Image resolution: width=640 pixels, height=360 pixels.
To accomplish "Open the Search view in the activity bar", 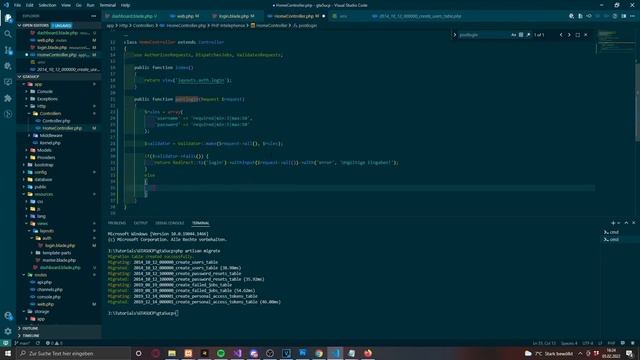I will (8, 34).
